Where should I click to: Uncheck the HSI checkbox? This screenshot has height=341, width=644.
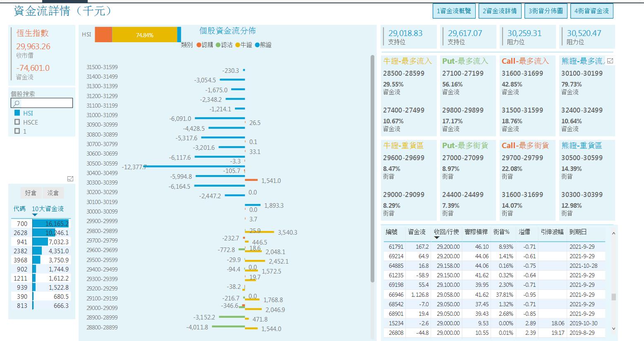click(x=16, y=113)
